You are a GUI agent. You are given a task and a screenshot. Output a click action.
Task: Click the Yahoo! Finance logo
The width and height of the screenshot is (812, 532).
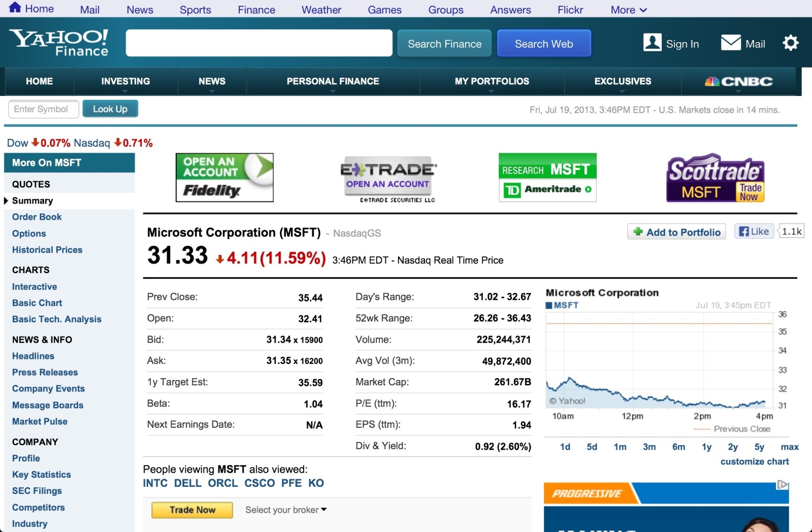coord(58,43)
